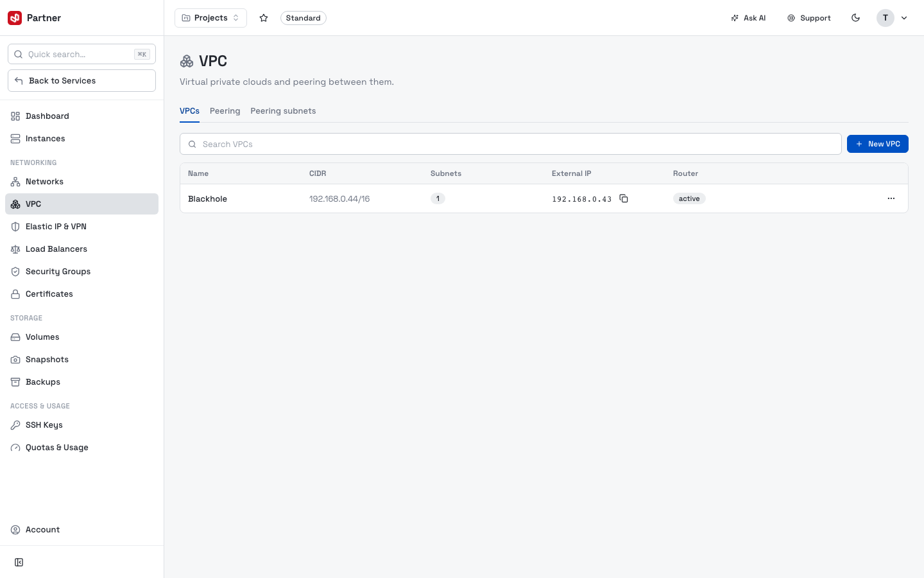Screen dimensions: 924x578
Task: Open the Blackhole VPC name
Action: 207,199
